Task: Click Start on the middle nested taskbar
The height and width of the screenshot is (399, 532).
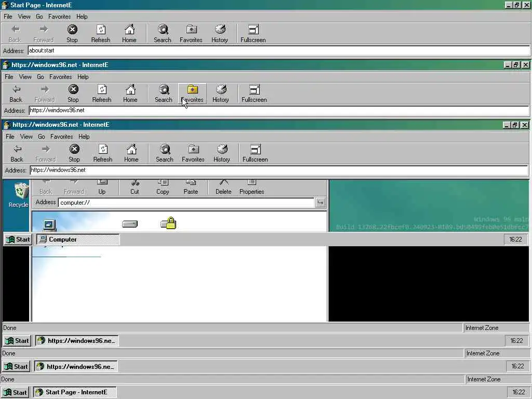Action: [x=16, y=366]
